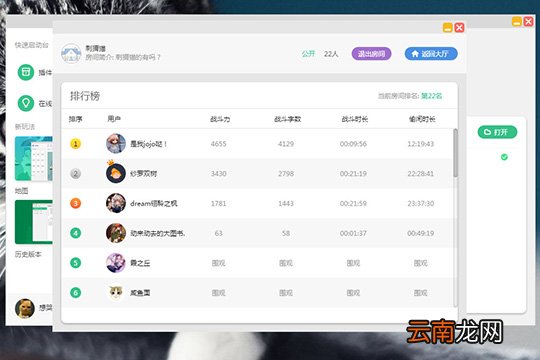Click the 排行榜 panel title
Screen dimensions: 540x360
tap(85, 96)
